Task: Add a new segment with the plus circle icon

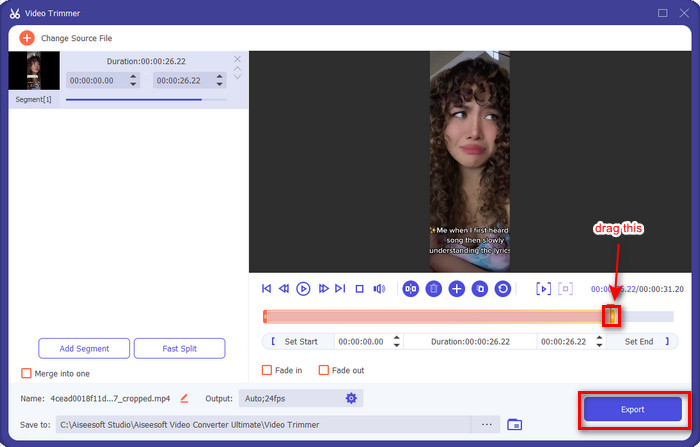Action: point(456,289)
